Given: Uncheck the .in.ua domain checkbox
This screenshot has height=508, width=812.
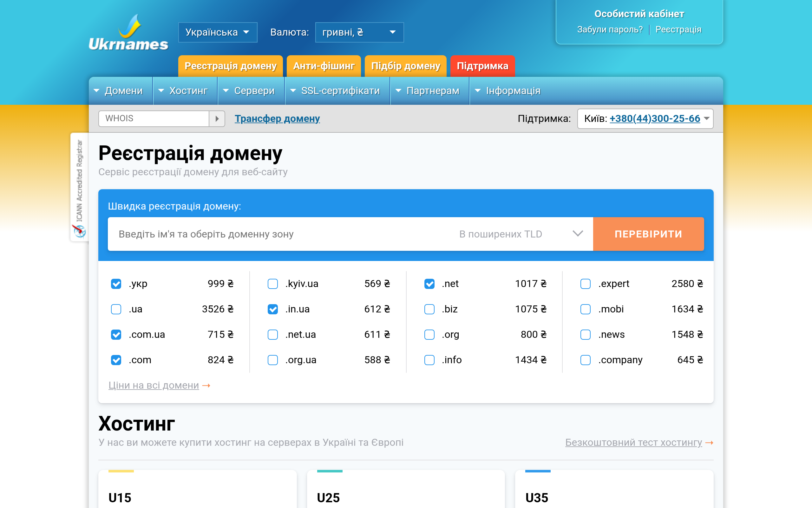Looking at the screenshot, I should pyautogui.click(x=273, y=309).
